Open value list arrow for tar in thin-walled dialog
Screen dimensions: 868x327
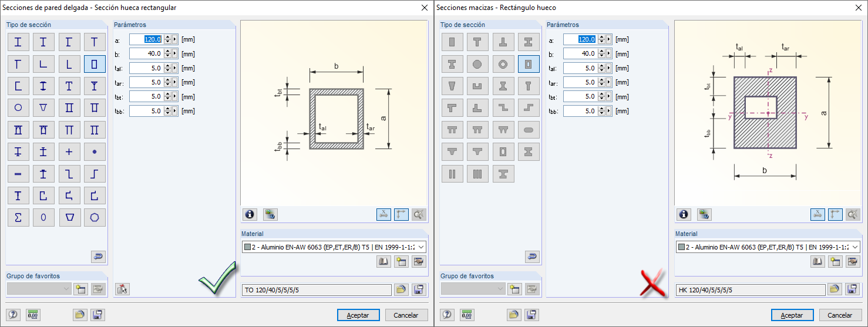tap(175, 82)
